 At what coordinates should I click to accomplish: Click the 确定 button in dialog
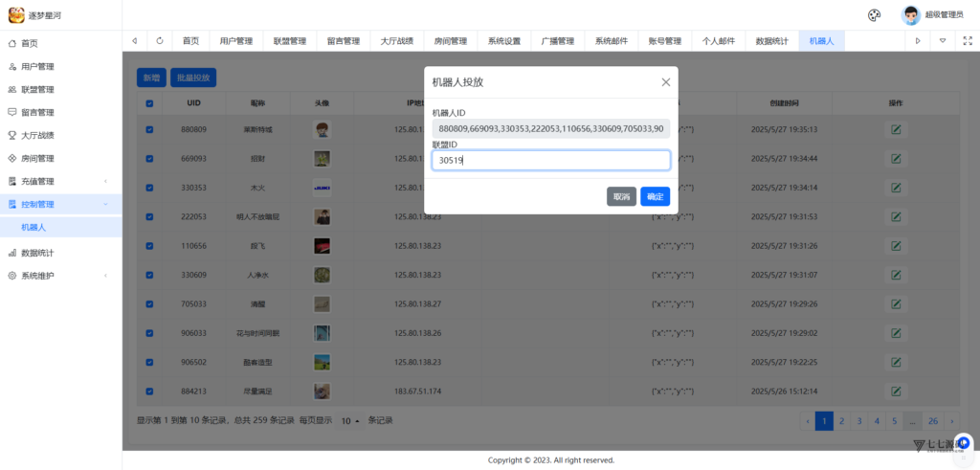655,196
